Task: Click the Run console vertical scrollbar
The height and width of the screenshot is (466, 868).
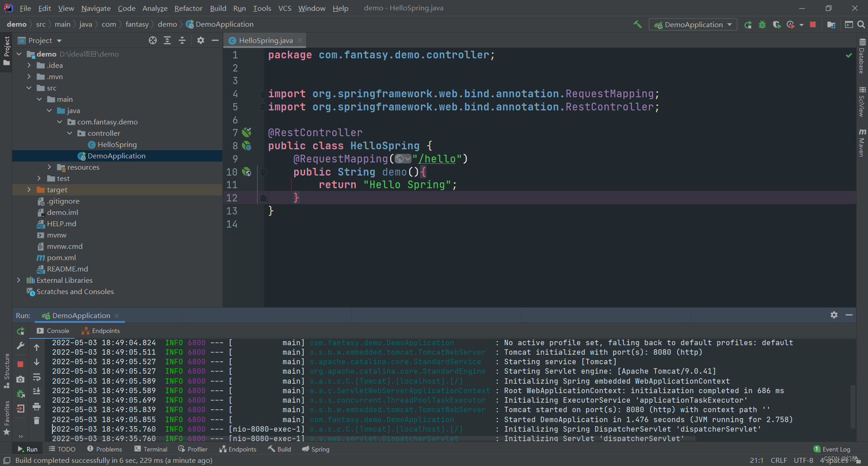Action: tap(853, 407)
